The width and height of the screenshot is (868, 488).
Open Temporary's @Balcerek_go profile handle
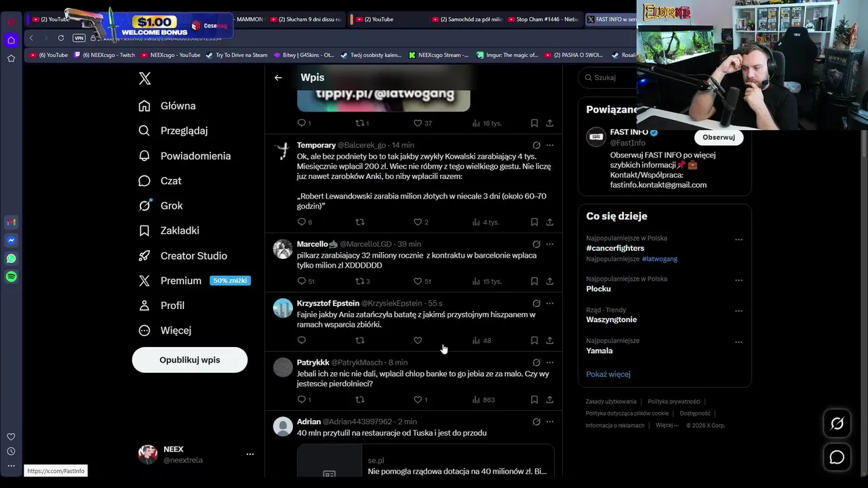(x=361, y=145)
